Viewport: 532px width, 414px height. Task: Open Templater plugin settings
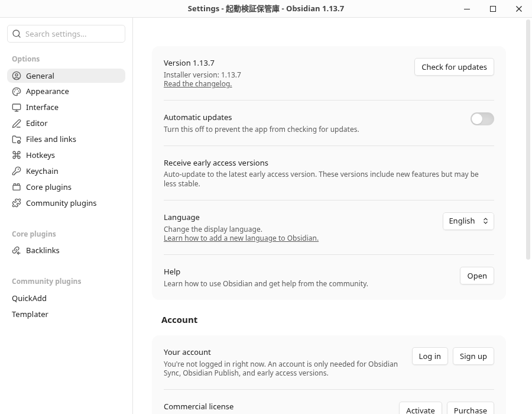click(30, 314)
